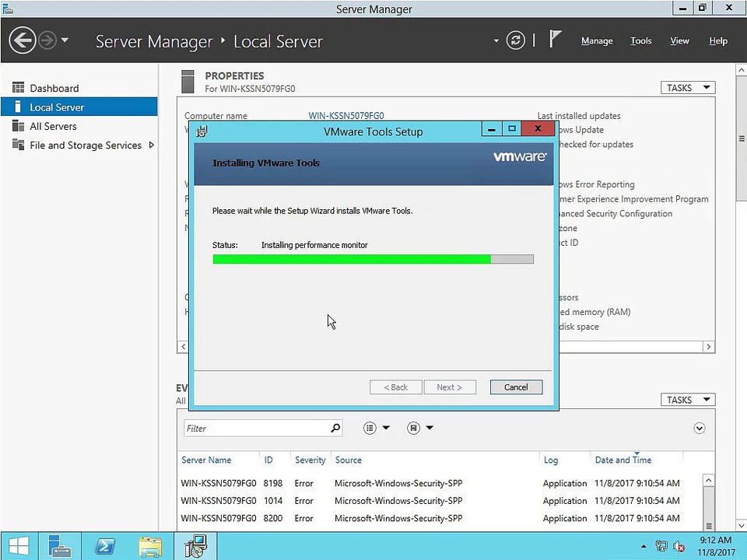Sort events by ID column
The height and width of the screenshot is (560, 747).
268,460
